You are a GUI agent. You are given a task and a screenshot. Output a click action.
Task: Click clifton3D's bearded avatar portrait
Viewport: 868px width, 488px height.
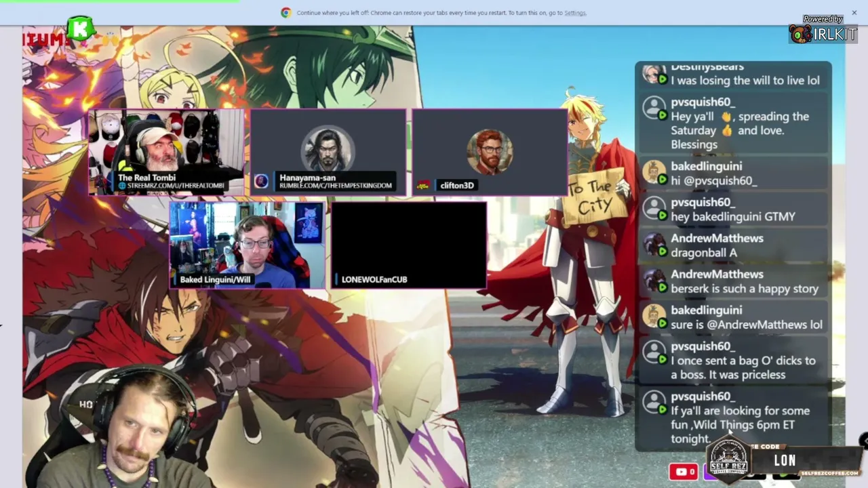click(490, 150)
